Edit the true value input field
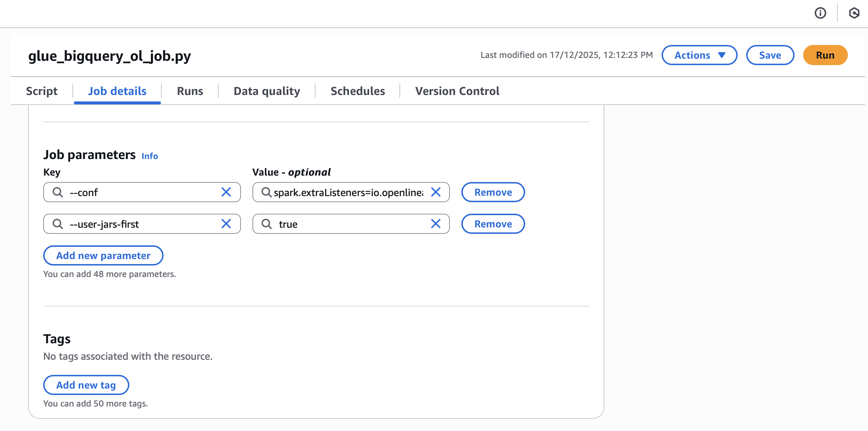 click(351, 224)
